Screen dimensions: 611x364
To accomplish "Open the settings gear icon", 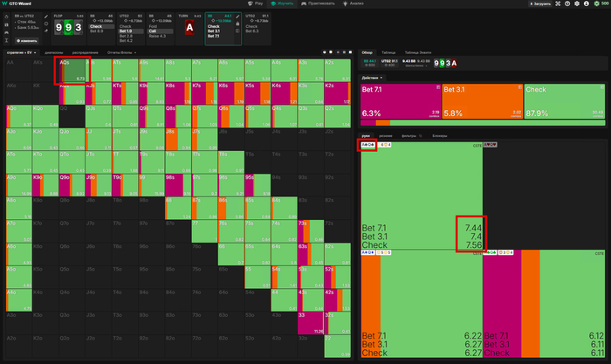I will click(577, 3).
